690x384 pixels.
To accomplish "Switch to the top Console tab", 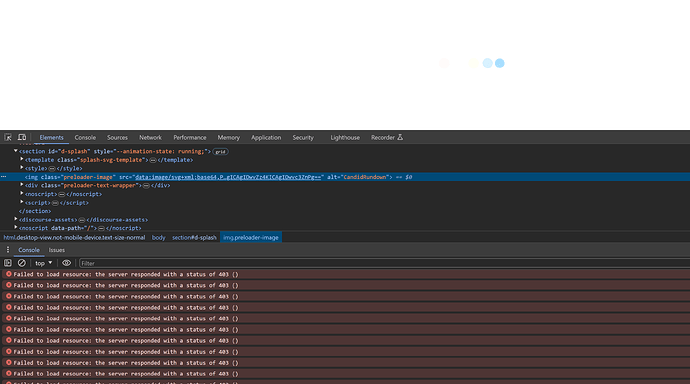I will coord(85,137).
